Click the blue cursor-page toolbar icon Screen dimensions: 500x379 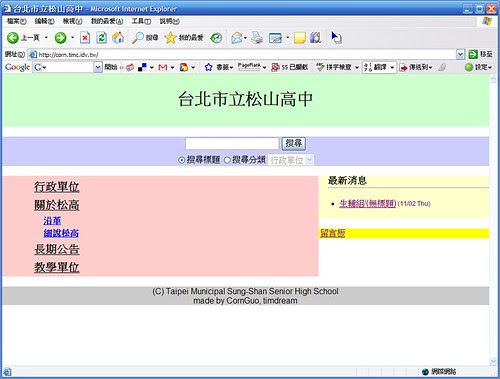pos(336,37)
